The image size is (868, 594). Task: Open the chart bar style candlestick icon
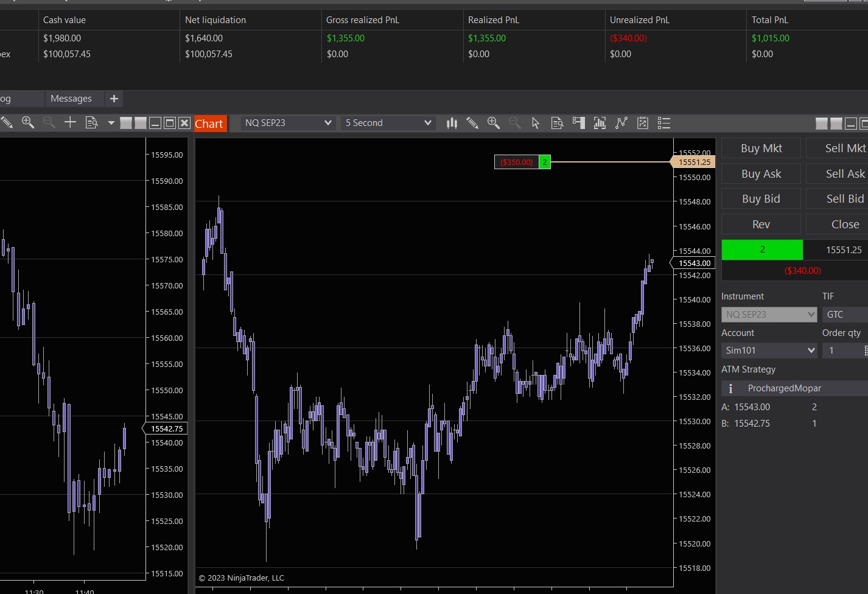coord(452,123)
